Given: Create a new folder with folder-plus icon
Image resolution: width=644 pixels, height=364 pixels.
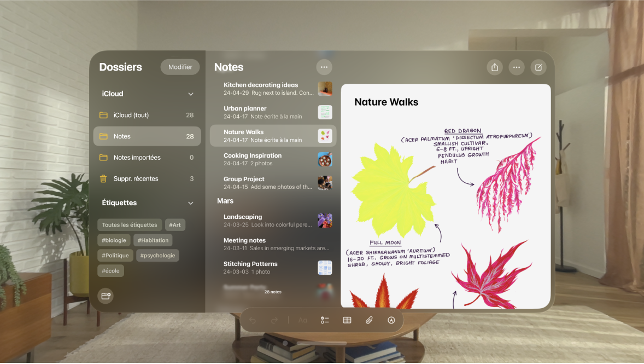Looking at the screenshot, I should click(106, 296).
